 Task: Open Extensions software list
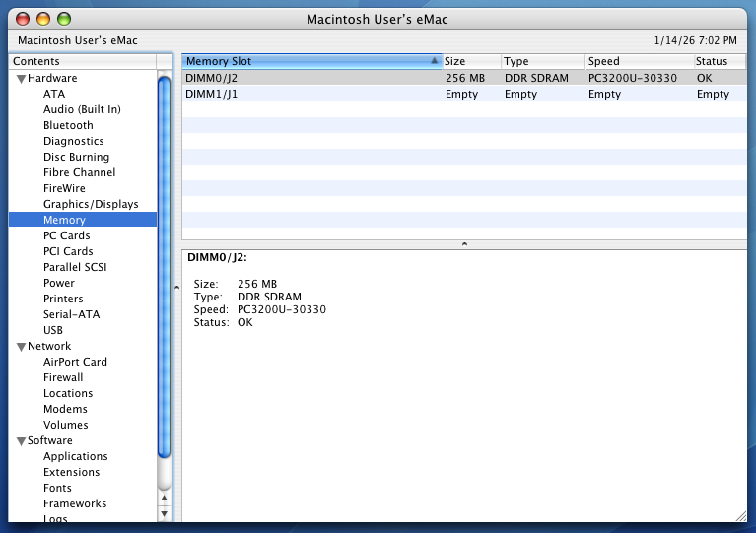point(71,472)
